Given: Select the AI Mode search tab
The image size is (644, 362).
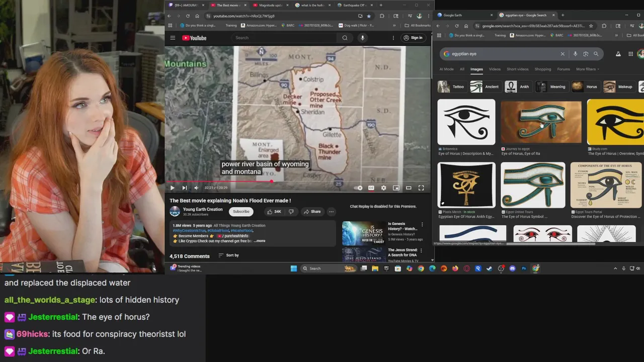Looking at the screenshot, I should point(446,69).
